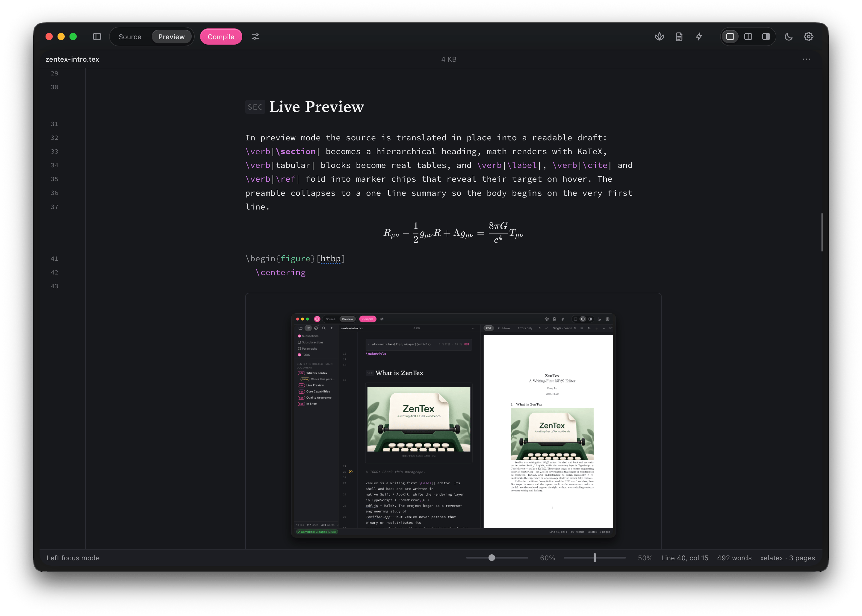
Task: Click the pink Compile button
Action: [x=221, y=37]
